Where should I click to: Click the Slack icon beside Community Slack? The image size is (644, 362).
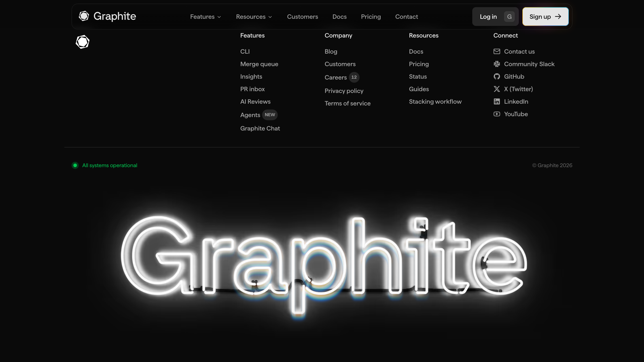click(497, 64)
